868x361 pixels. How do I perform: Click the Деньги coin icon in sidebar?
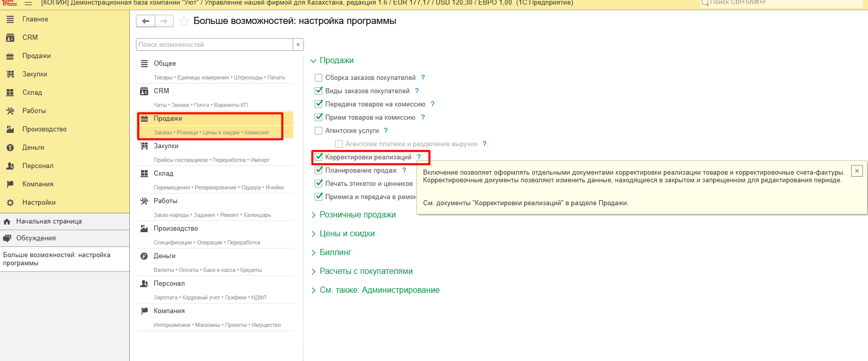pos(10,148)
